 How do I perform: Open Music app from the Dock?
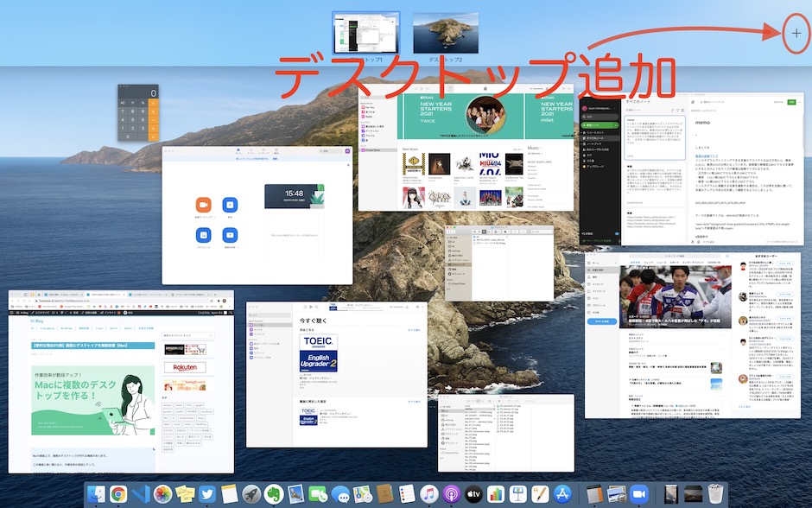click(429, 494)
